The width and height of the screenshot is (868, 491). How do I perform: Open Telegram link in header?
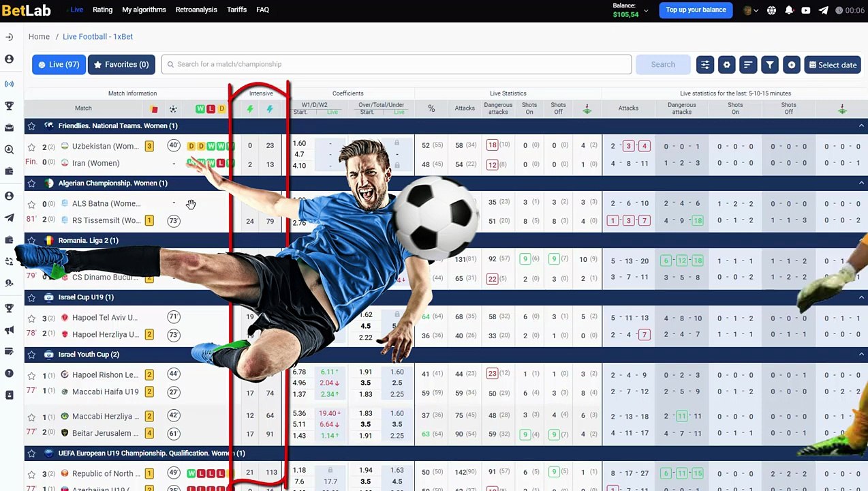pyautogui.click(x=823, y=10)
